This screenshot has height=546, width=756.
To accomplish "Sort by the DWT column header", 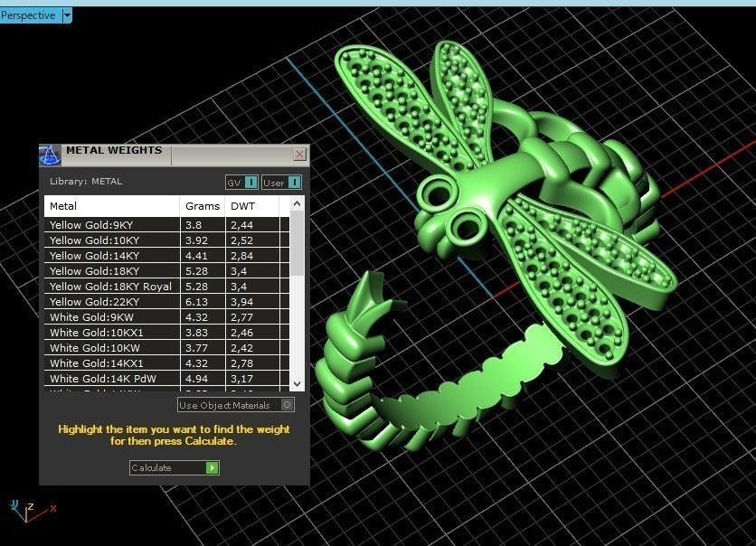I will click(x=252, y=206).
